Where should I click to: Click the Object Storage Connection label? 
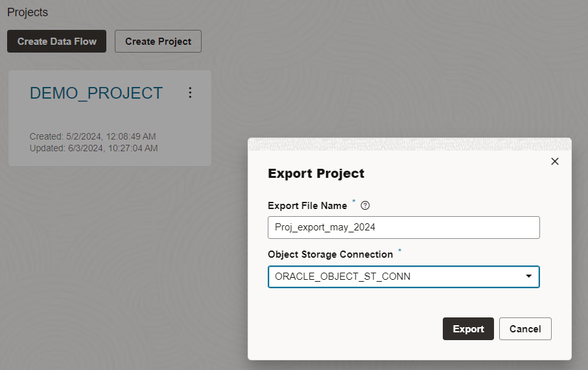(330, 254)
